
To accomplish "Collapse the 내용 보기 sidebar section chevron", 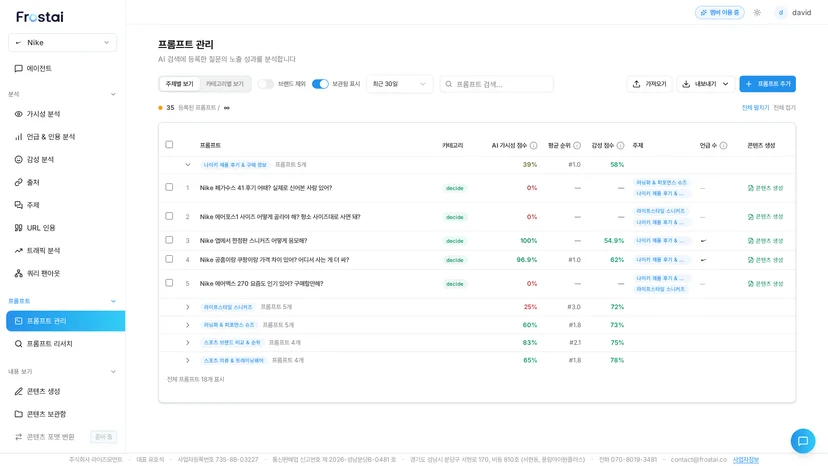I will coord(113,372).
